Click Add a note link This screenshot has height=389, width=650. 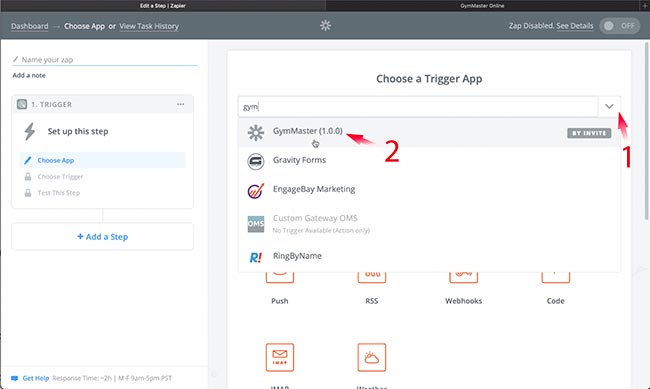pyautogui.click(x=29, y=75)
